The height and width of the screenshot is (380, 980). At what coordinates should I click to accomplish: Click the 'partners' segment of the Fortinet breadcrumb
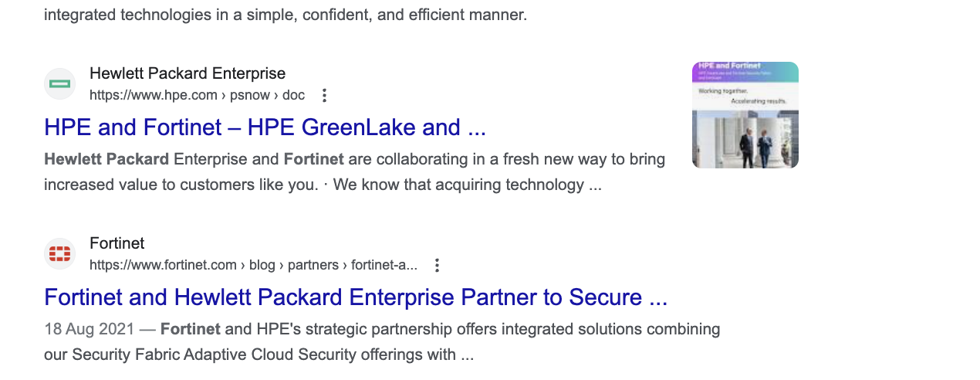tap(312, 265)
